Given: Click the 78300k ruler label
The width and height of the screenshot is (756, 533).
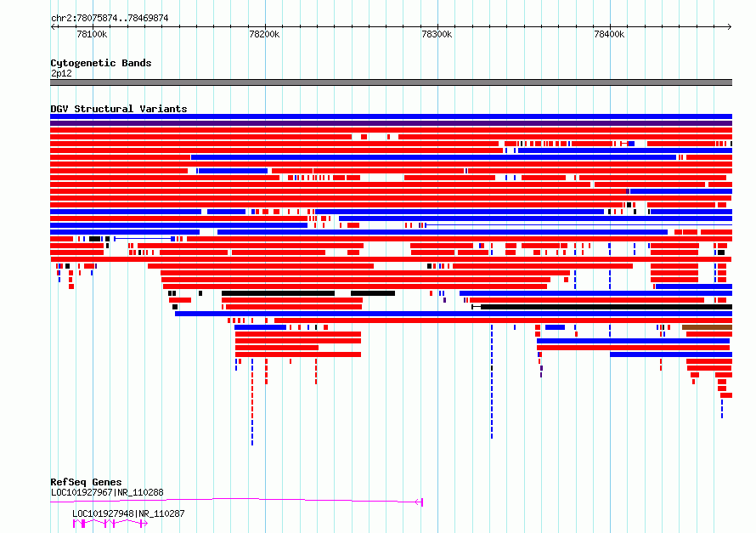Looking at the screenshot, I should [437, 34].
